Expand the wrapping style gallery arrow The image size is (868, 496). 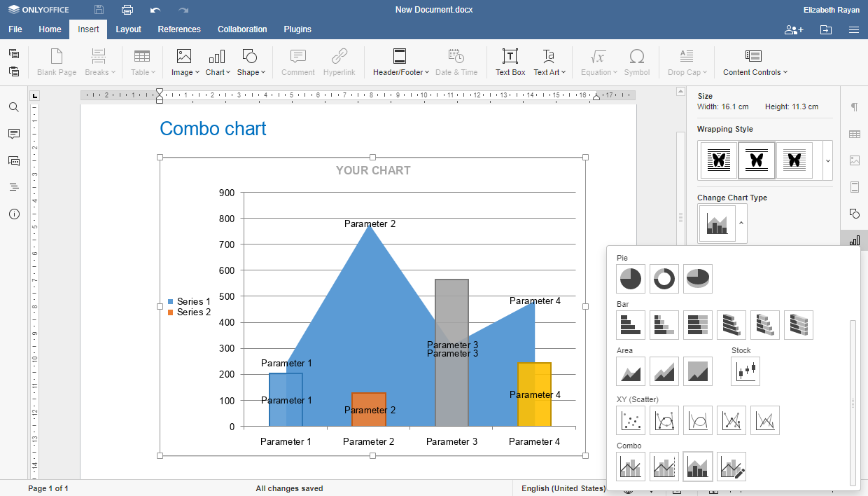(x=827, y=160)
